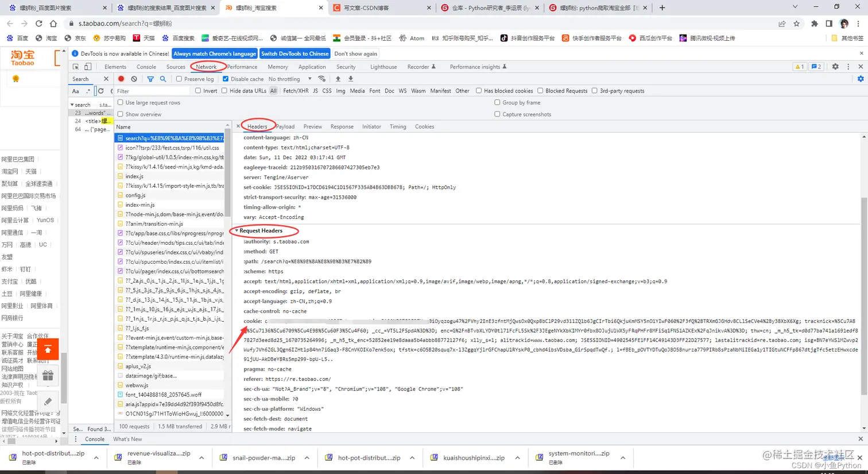Stop recording network log red button

(121, 79)
